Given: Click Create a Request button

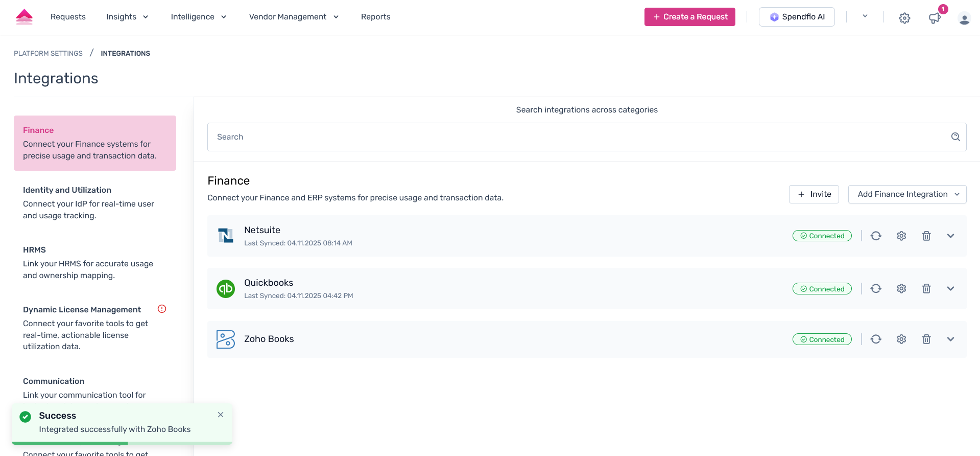Looking at the screenshot, I should (689, 17).
